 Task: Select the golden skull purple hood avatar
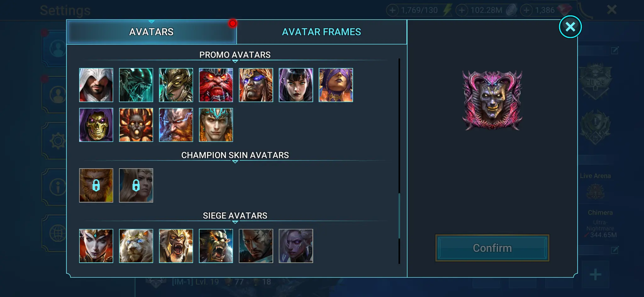[x=96, y=125]
